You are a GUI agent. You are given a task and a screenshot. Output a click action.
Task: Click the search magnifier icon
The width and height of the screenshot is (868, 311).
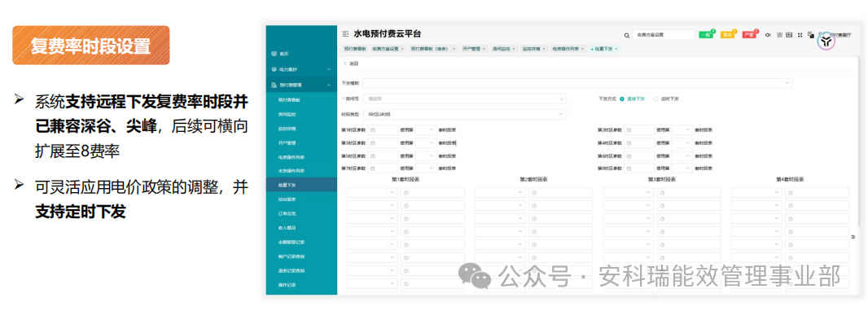coord(627,35)
